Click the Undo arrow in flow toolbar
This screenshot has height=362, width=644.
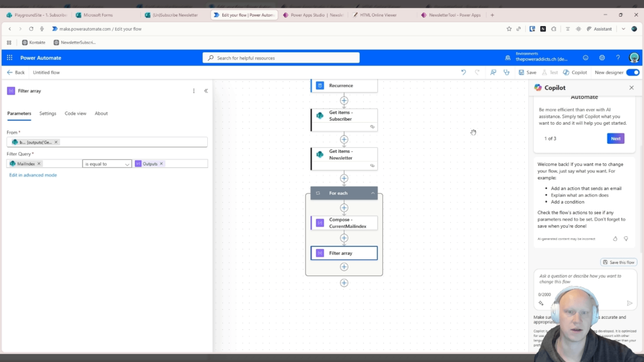[464, 72]
